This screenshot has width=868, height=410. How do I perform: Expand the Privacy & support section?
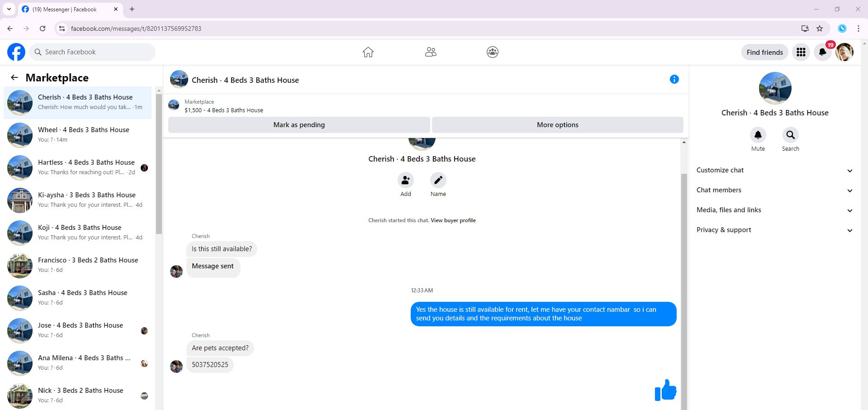pos(775,230)
